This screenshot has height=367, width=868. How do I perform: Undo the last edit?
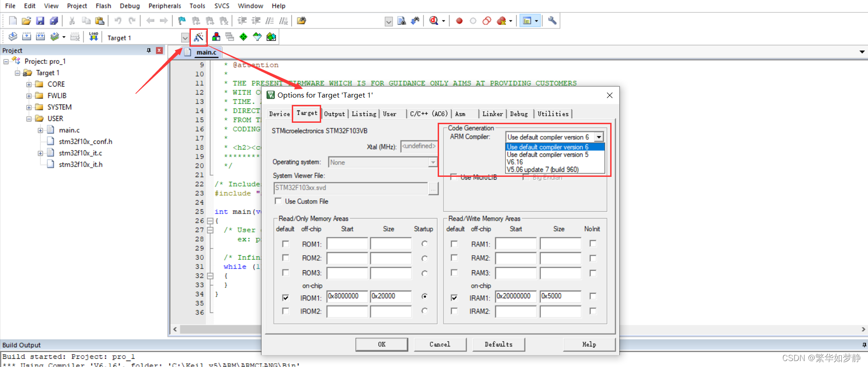point(118,21)
